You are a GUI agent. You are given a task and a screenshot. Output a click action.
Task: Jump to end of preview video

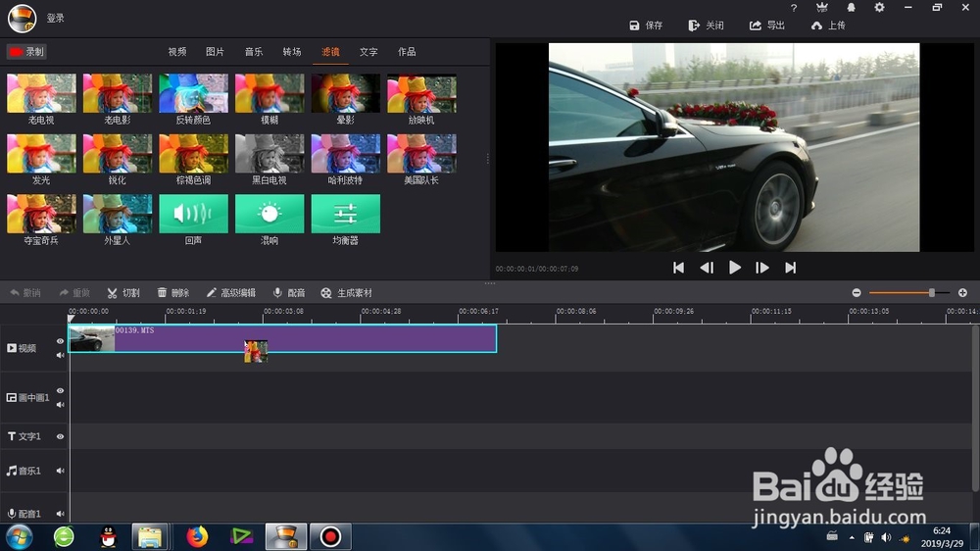coord(791,268)
